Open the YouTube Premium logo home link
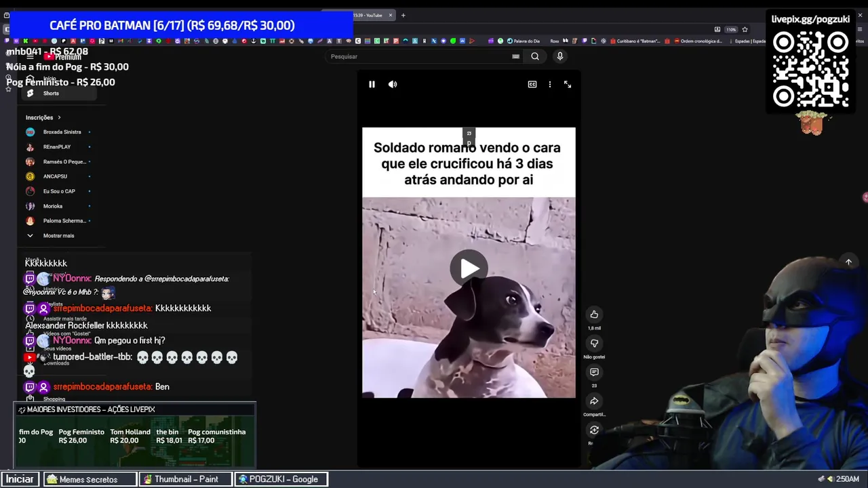This screenshot has width=868, height=488. click(62, 57)
